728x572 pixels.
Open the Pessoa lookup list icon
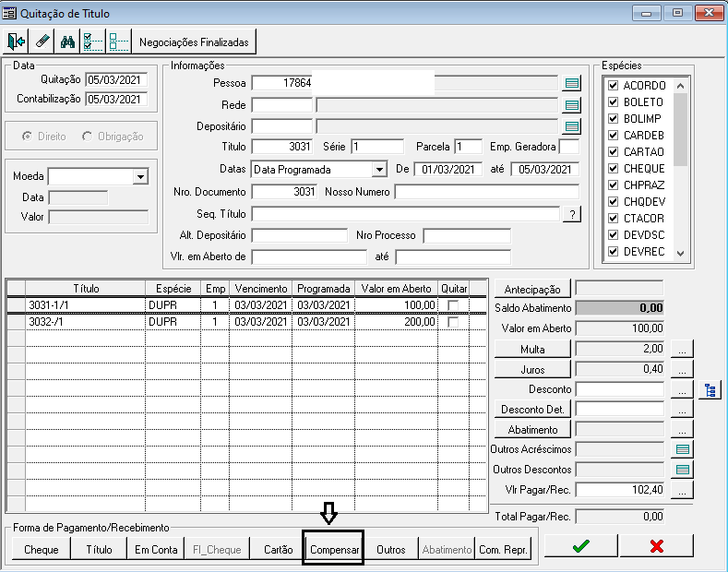pyautogui.click(x=571, y=83)
